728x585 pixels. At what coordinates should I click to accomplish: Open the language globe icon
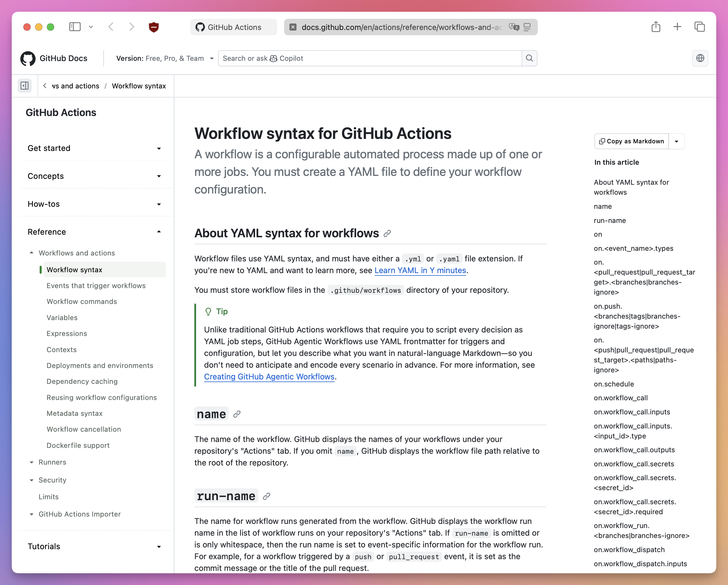coord(700,58)
